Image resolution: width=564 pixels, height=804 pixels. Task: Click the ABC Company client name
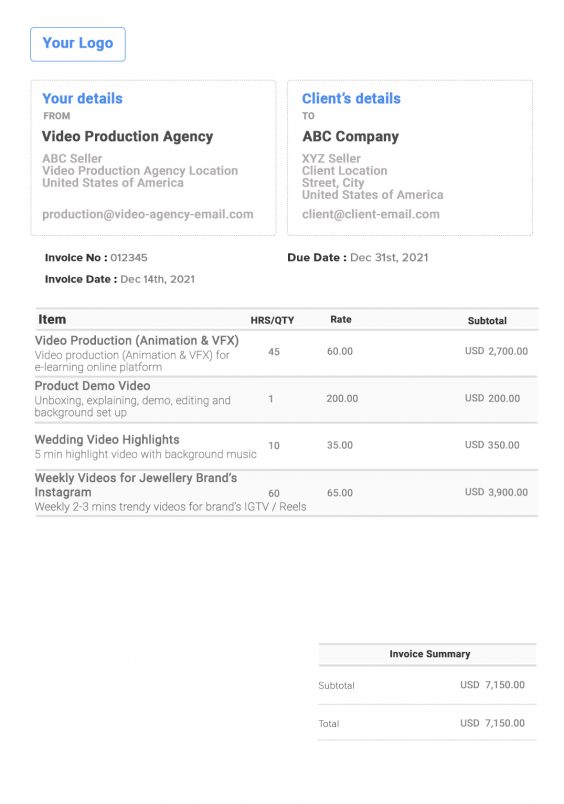click(x=350, y=136)
